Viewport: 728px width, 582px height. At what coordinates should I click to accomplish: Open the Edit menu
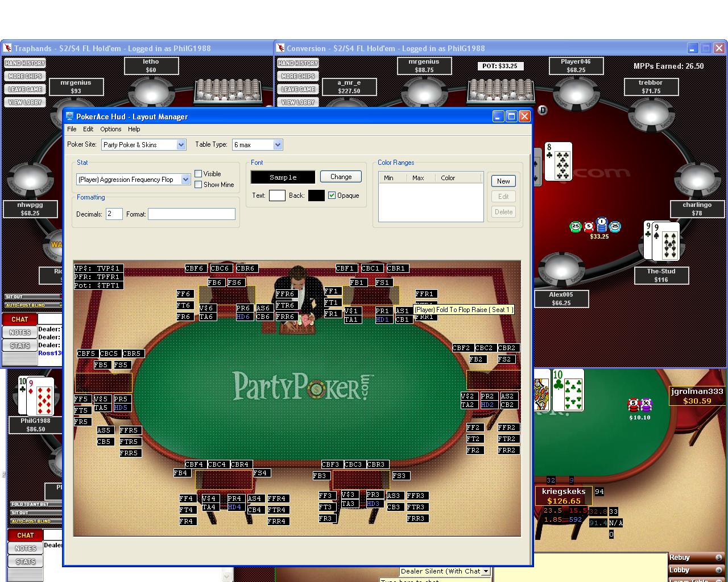(x=88, y=129)
